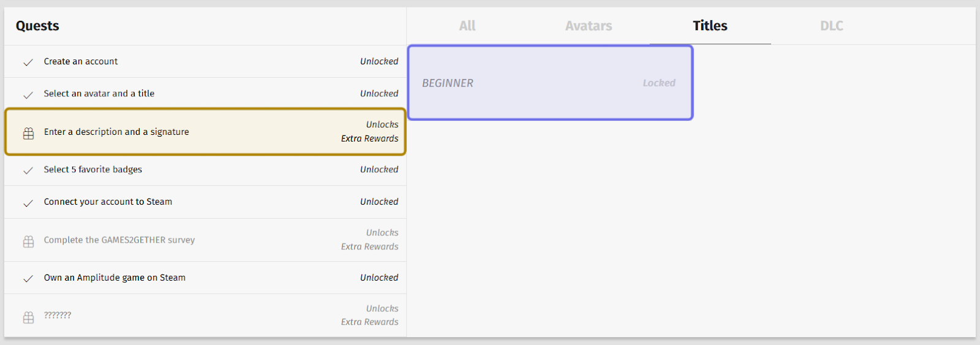Image resolution: width=980 pixels, height=345 pixels.
Task: Click the checkmark by Own an Amplitude game on Steam
Action: [x=28, y=279]
